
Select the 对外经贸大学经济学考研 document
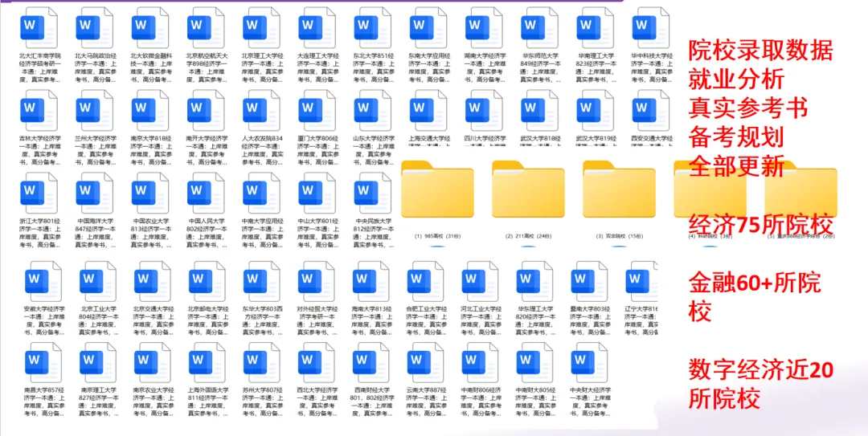click(317, 281)
